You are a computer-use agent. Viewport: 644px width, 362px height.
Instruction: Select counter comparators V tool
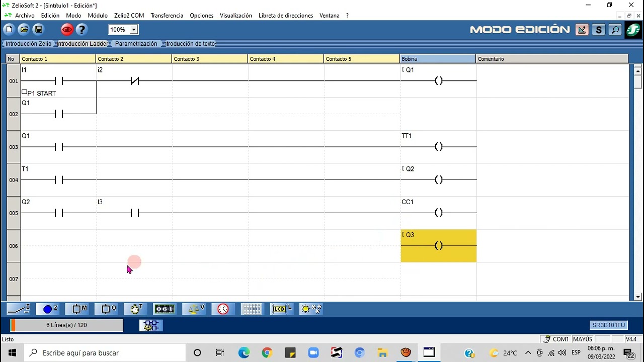point(194,309)
